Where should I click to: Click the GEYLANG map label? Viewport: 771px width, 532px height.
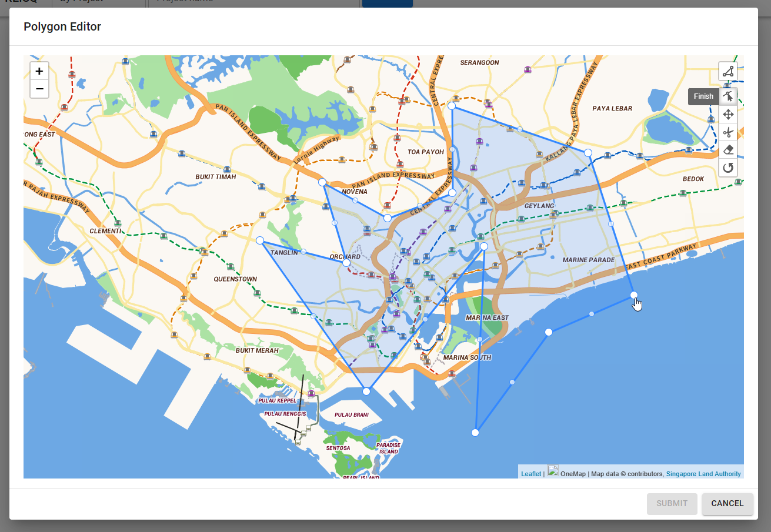(539, 206)
